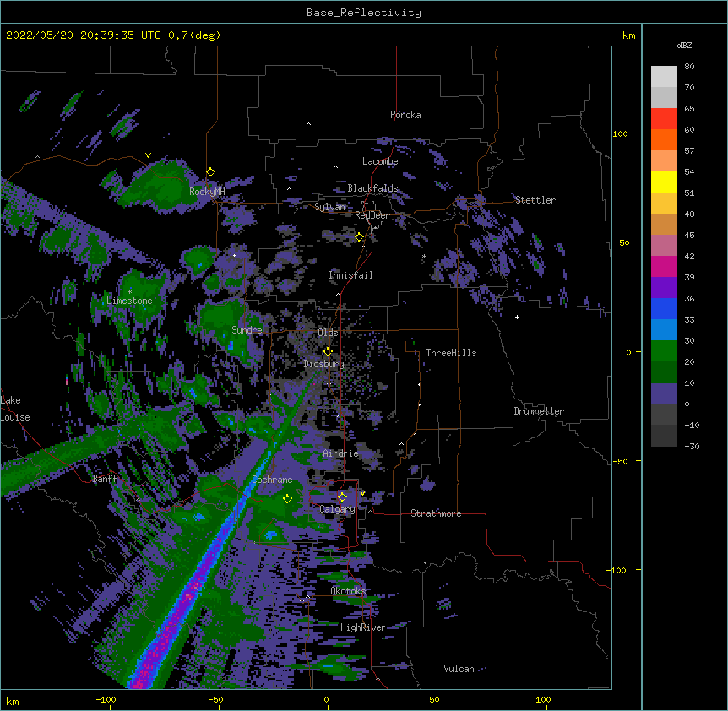
Task: Click the RedDeer city label
Action: [x=372, y=215]
